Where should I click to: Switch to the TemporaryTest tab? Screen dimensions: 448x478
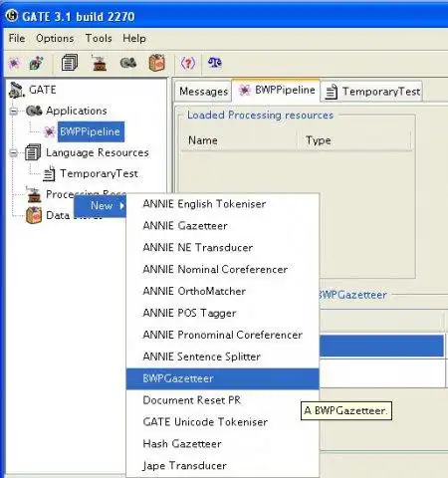[371, 92]
